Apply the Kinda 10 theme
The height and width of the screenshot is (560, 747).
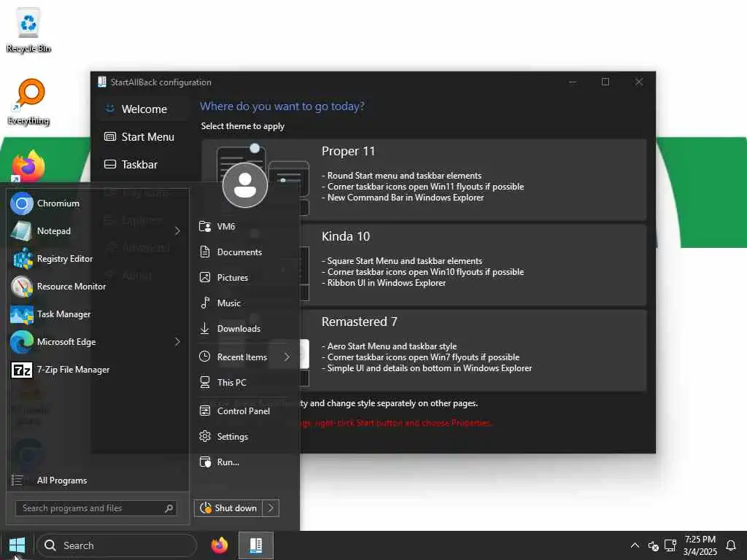pos(424,265)
